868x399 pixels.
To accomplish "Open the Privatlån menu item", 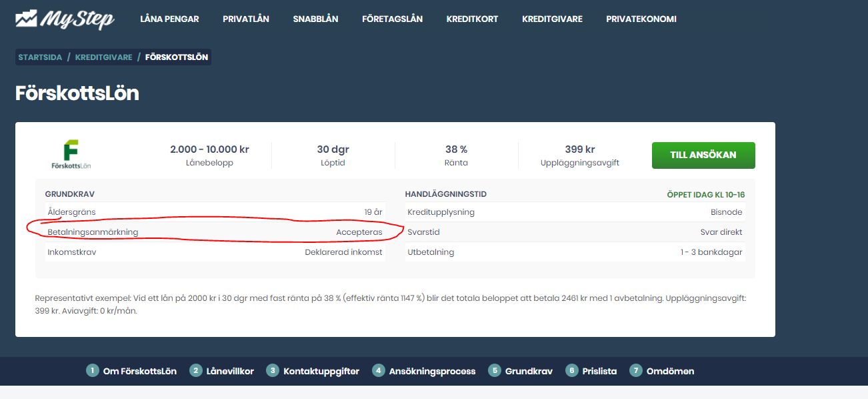I will tap(246, 19).
